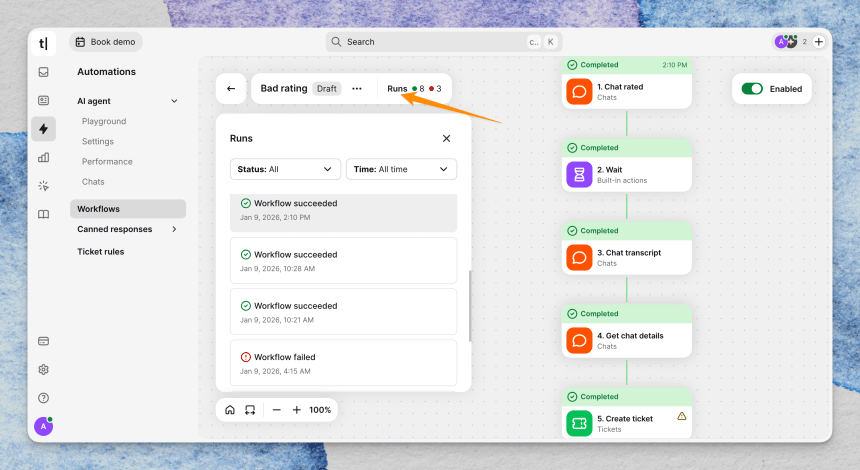The height and width of the screenshot is (470, 860).
Task: Select the 10:28 AM Workflow succeeded run
Action: (343, 261)
